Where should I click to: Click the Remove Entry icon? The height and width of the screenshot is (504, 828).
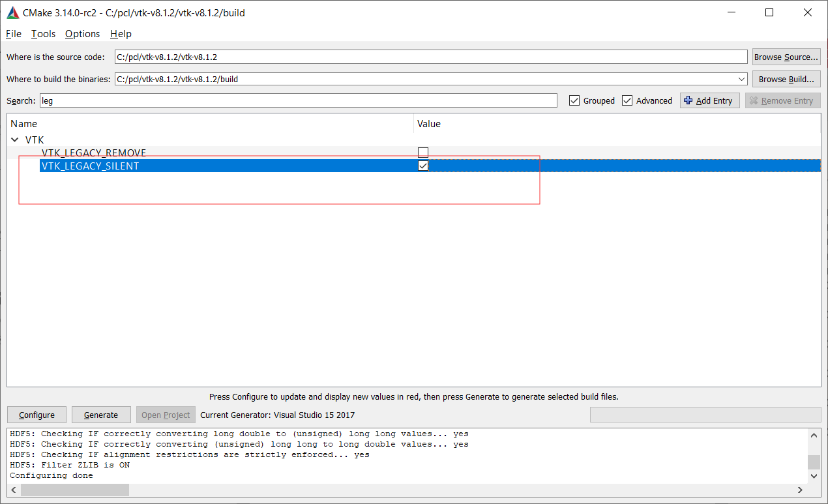tap(753, 100)
